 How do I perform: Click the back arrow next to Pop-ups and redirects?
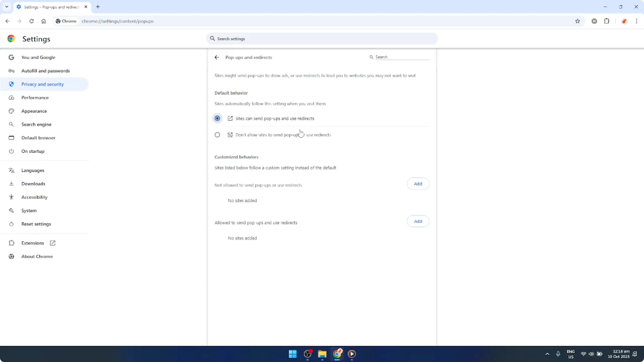point(217,58)
